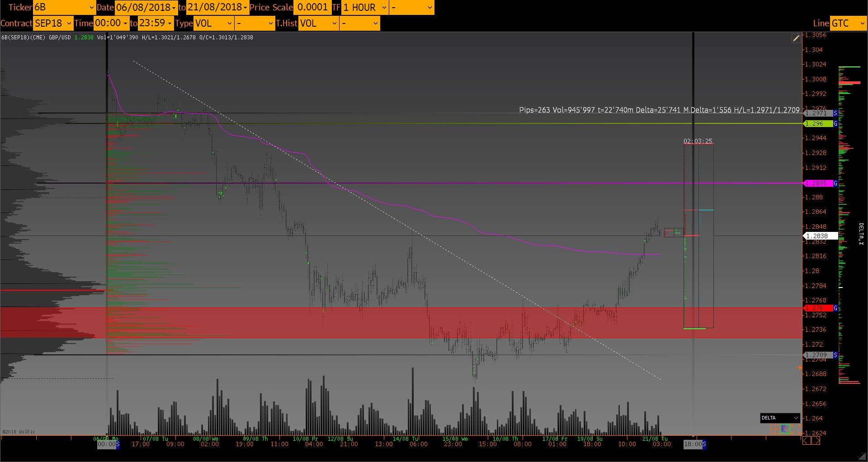Toggle the volume profile histogram icon
Screen dimensions: 868x462
point(785,429)
